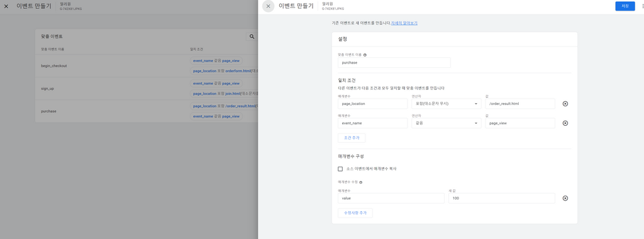The width and height of the screenshot is (644, 239).
Task: Click the search icon in custom events table
Action: tap(252, 36)
